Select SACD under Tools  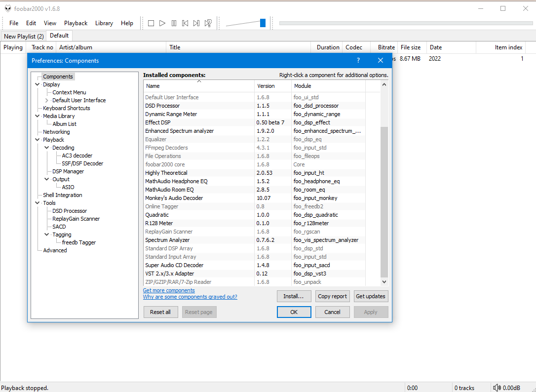tap(59, 227)
